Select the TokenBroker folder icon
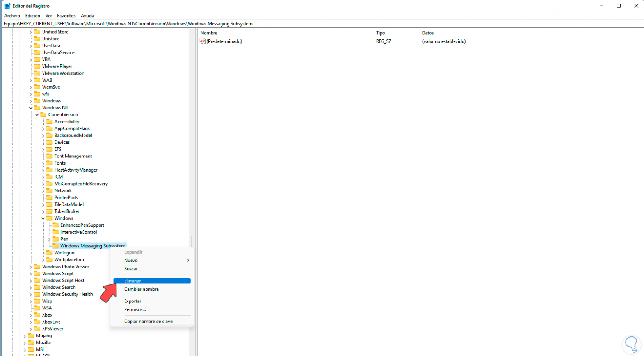Viewport: 644px width, 356px height. (x=50, y=211)
